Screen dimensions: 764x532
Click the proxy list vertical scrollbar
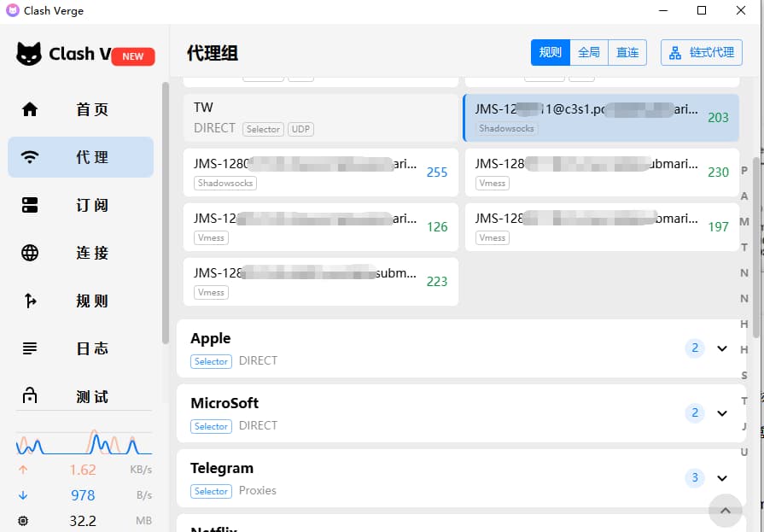[x=755, y=248]
